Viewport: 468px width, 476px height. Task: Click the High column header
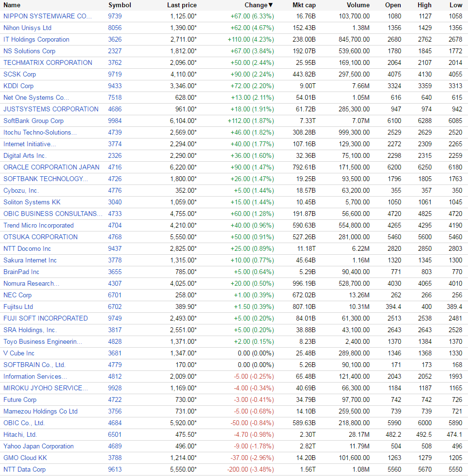pos(424,5)
